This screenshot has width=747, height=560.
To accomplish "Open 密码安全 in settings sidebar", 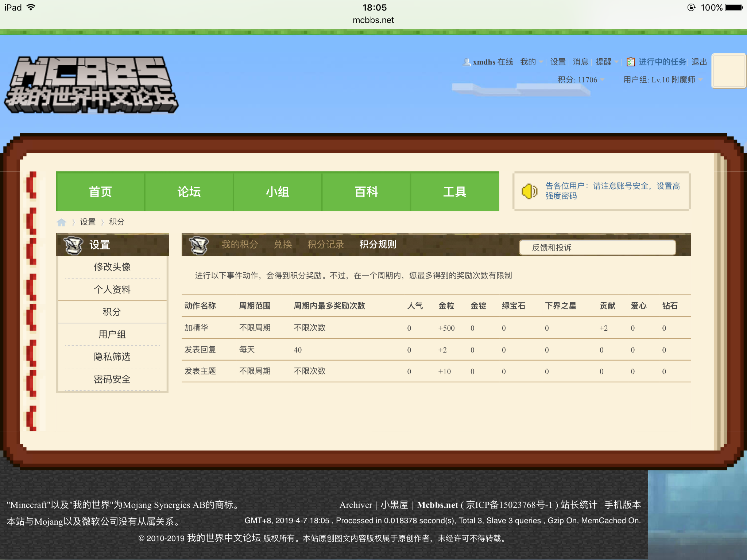I will point(112,380).
